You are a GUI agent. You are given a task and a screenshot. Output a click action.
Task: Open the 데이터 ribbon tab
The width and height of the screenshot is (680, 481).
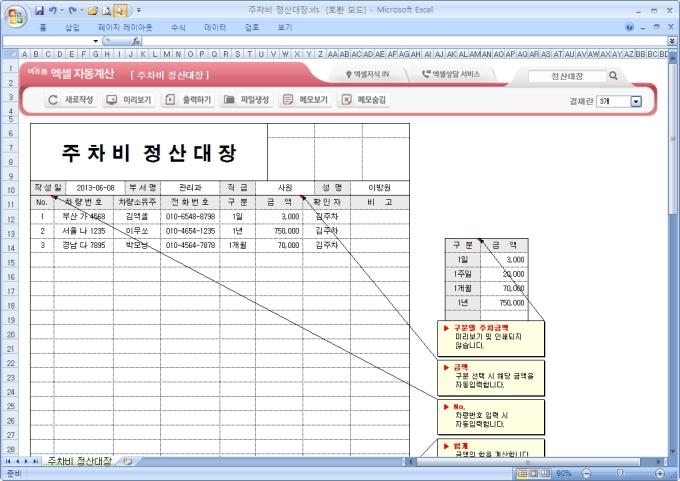[215, 27]
